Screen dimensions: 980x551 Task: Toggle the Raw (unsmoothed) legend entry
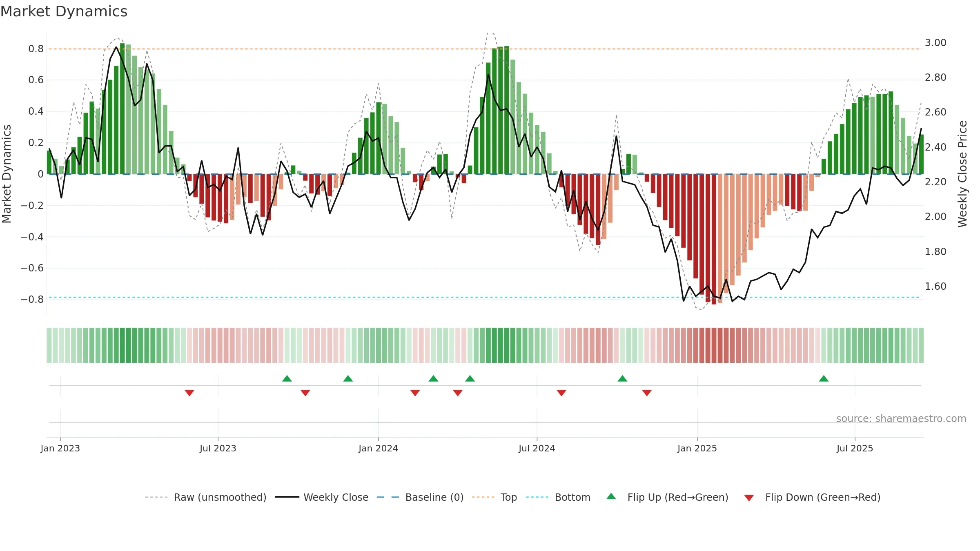pos(205,497)
